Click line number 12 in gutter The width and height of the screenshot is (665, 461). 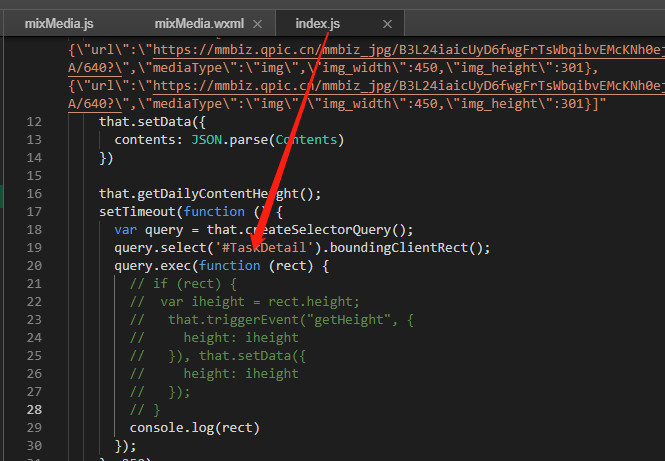pyautogui.click(x=34, y=122)
